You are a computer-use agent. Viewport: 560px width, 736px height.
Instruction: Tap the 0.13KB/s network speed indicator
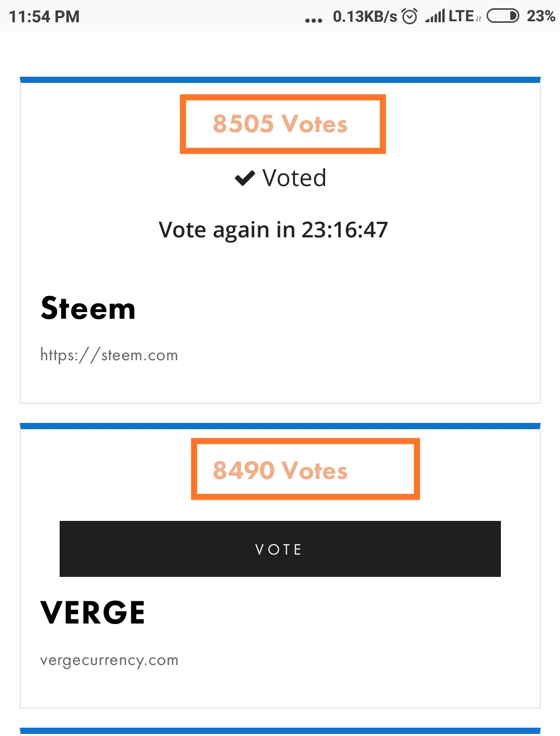click(365, 17)
